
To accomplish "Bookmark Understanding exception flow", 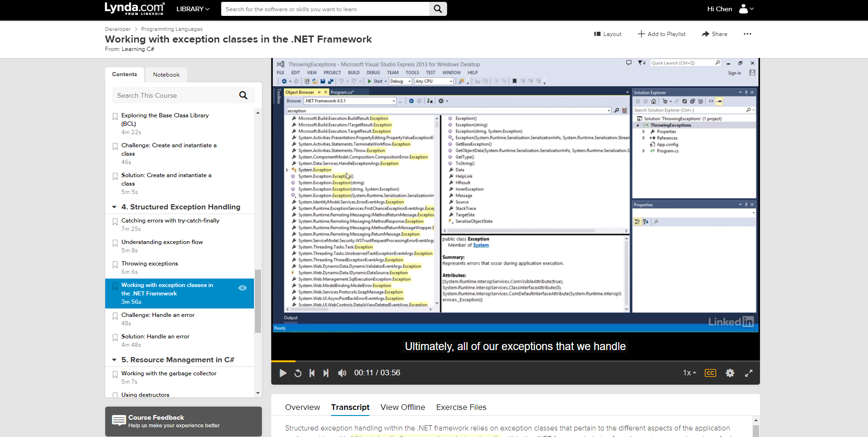I will (115, 243).
